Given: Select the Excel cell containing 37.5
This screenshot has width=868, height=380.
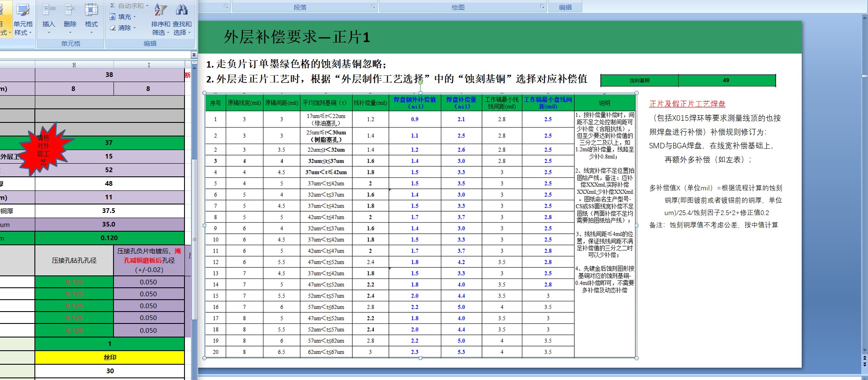Looking at the screenshot, I should tap(110, 211).
